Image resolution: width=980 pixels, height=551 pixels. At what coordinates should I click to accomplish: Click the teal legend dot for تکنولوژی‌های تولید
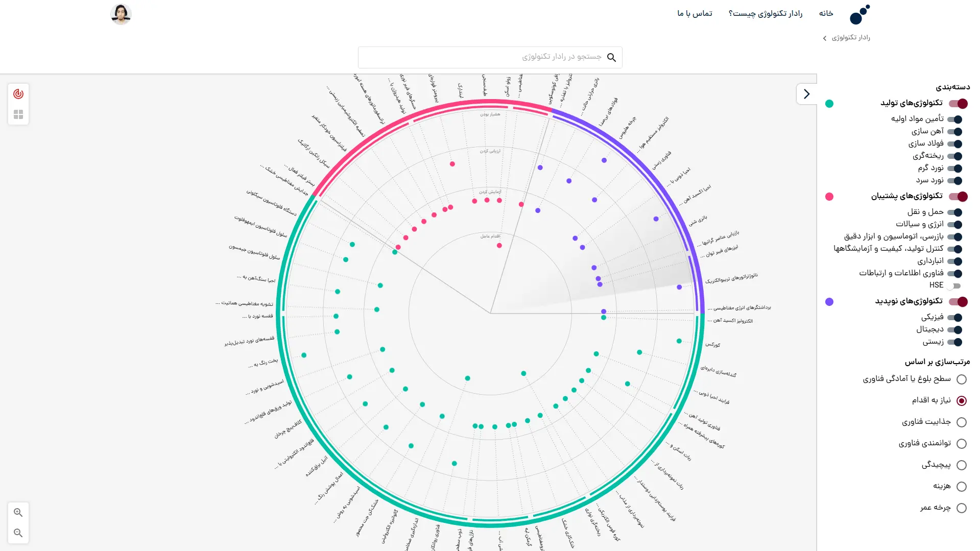click(829, 104)
